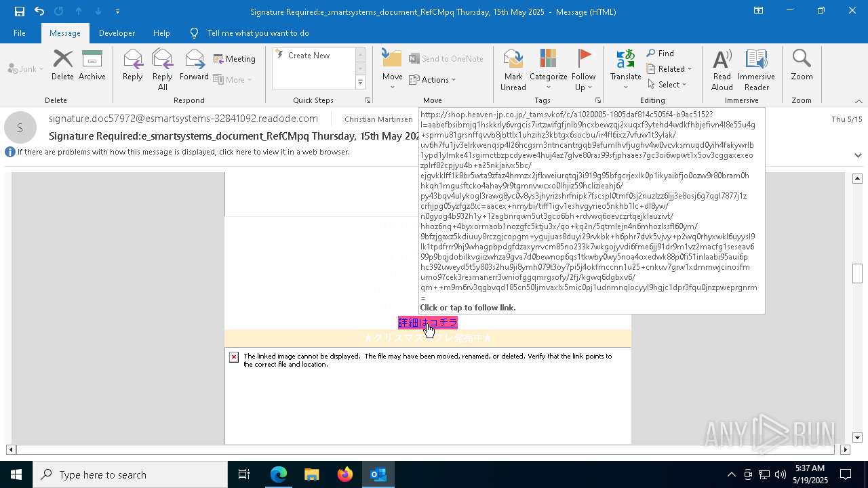This screenshot has height=488, width=868.
Task: Click the volume tray icon
Action: (781, 474)
